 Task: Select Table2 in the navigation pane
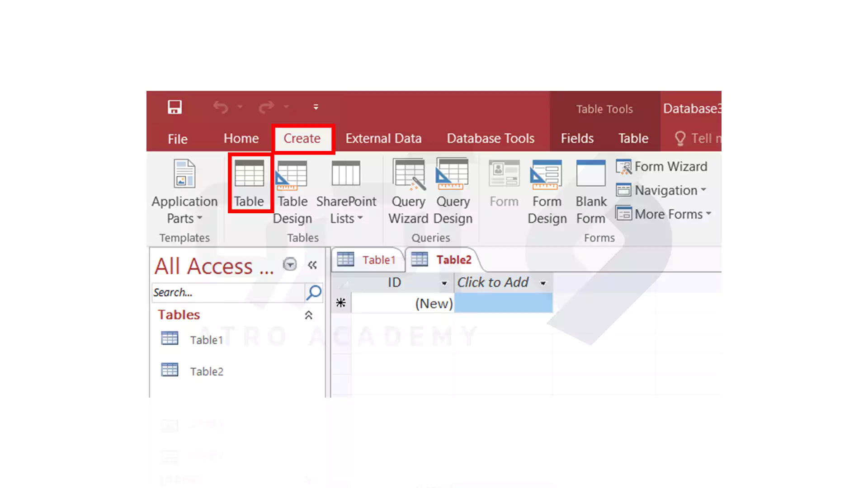tap(193, 371)
